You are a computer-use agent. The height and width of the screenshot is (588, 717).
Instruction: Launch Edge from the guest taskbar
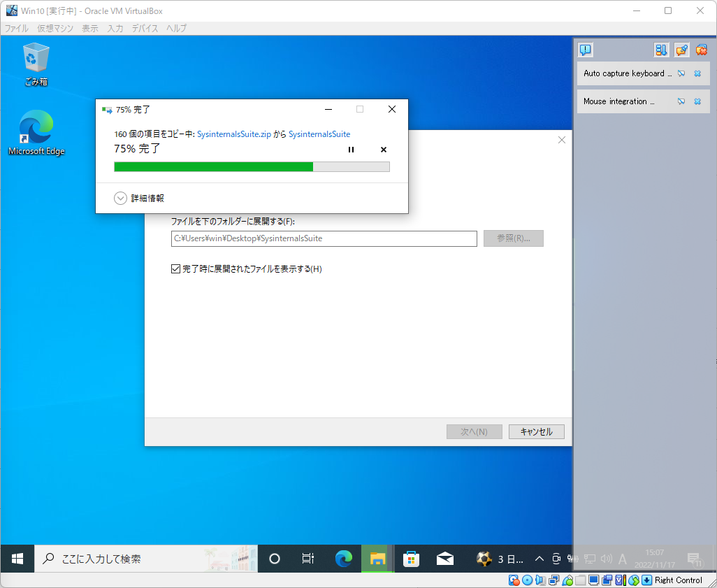click(343, 559)
